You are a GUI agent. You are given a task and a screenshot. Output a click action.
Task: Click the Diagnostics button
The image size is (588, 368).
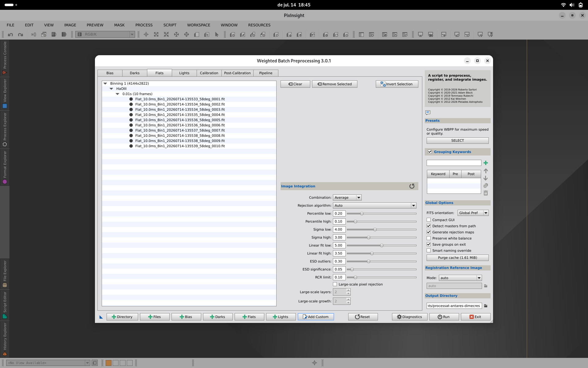coord(409,317)
